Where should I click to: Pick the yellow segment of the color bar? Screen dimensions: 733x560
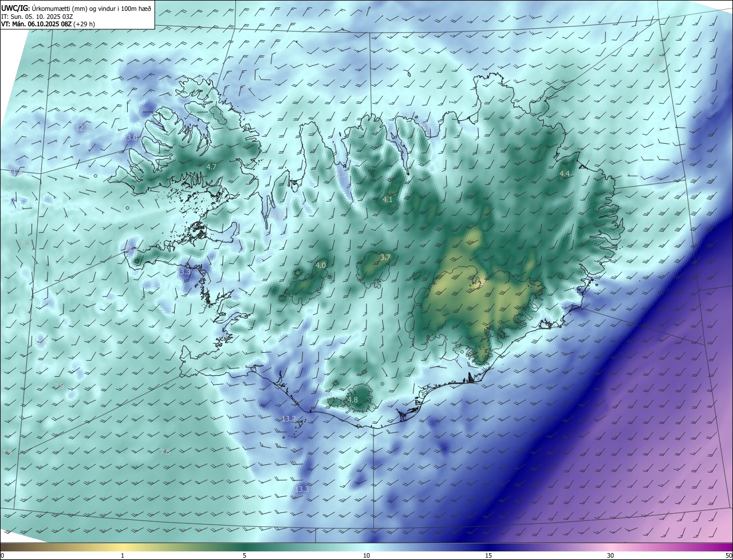(x=123, y=547)
